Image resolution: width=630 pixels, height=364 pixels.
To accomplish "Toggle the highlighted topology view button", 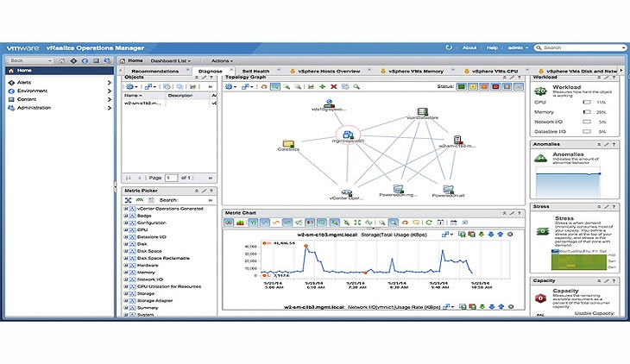I will (x=275, y=87).
